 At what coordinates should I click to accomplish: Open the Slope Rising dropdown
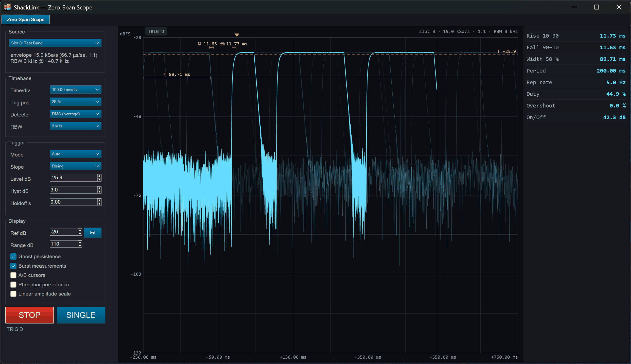[x=75, y=166]
